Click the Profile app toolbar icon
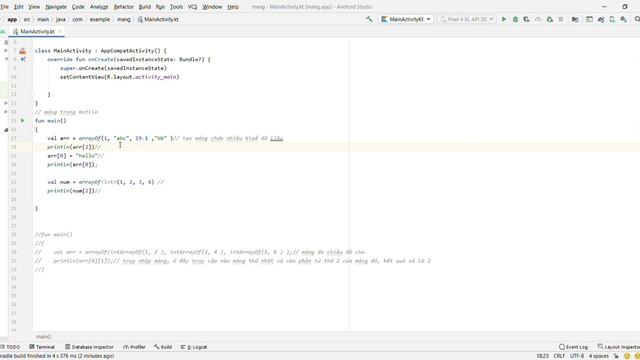Viewport: 640px width, 360px height. click(538, 19)
